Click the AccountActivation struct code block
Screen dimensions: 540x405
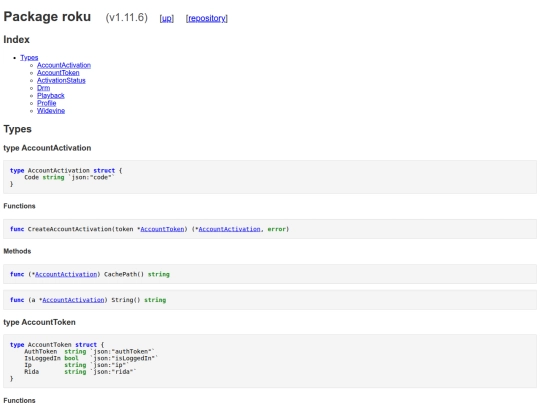[270, 177]
